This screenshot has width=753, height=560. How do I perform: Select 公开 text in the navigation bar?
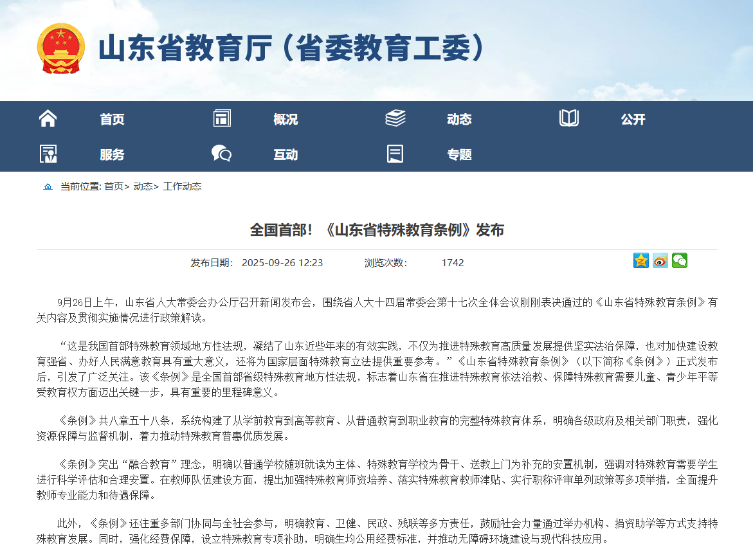(x=633, y=119)
